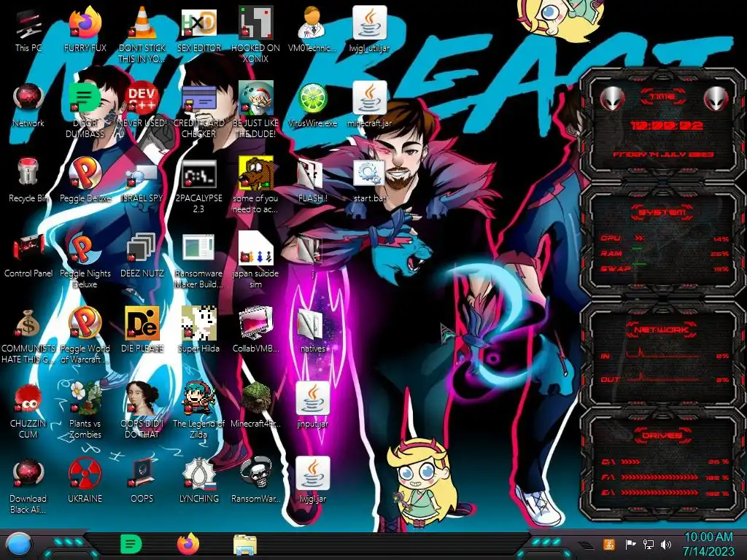The height and width of the screenshot is (560, 747).
Task: Click the left alien head on TIME widget
Action: 612,99
